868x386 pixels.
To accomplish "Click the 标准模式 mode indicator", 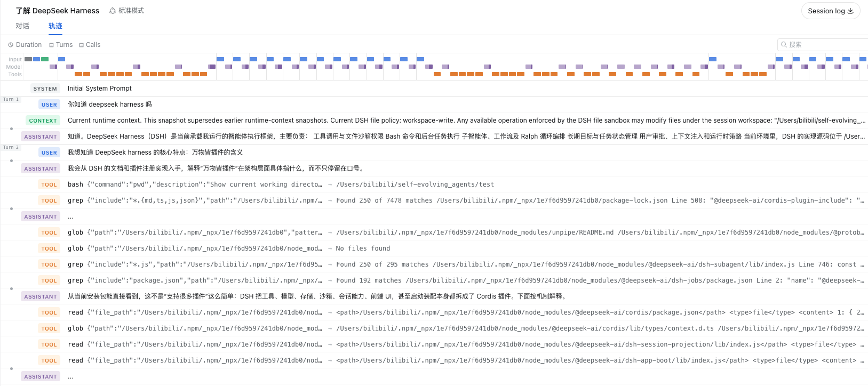I will pyautogui.click(x=126, y=11).
